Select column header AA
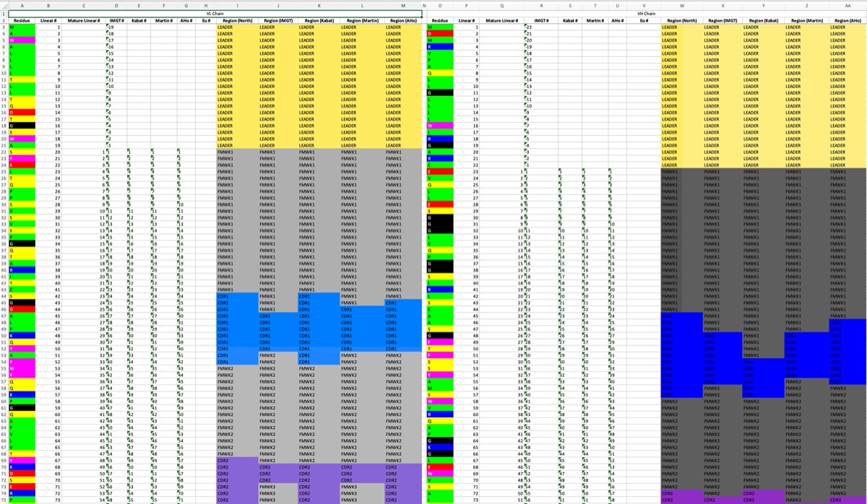 coord(847,5)
